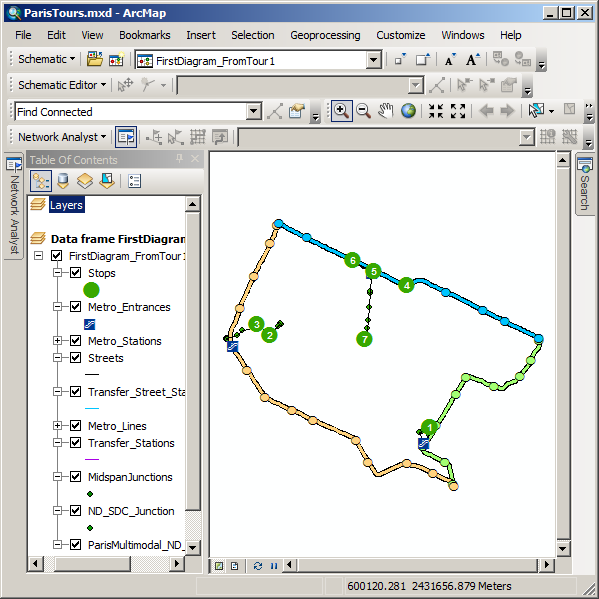Click the Decrease Symbol Size icon
Viewport: 599px width, 599px height.
point(400,60)
